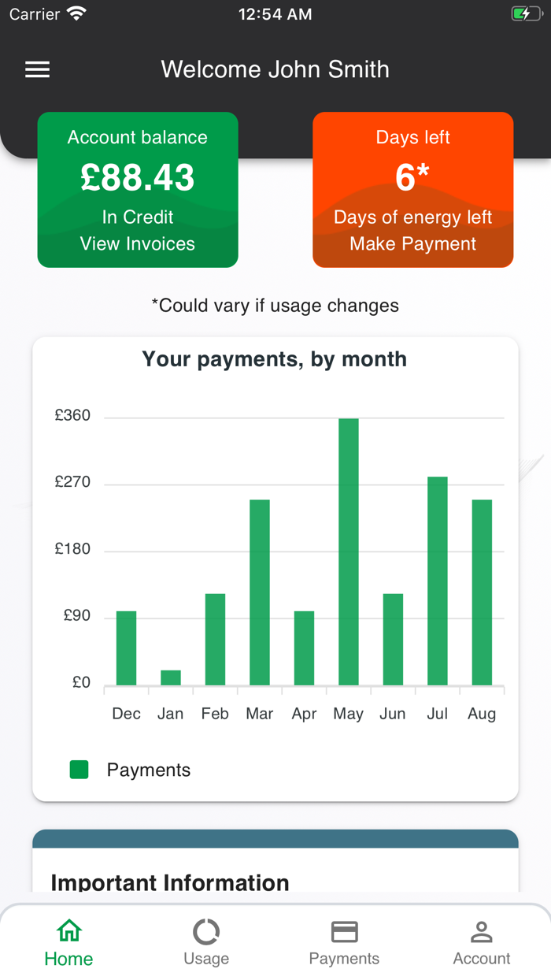
Task: Tap the Wi-Fi signal icon
Action: [x=76, y=13]
